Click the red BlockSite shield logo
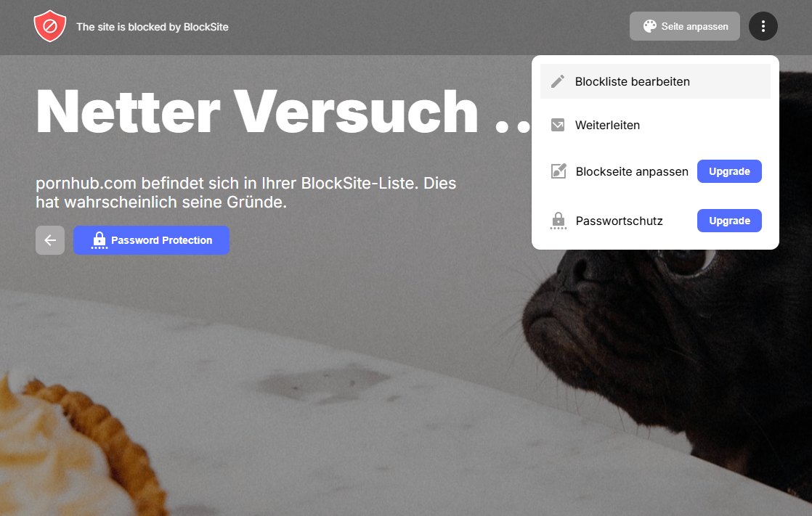This screenshot has width=812, height=516. (49, 26)
